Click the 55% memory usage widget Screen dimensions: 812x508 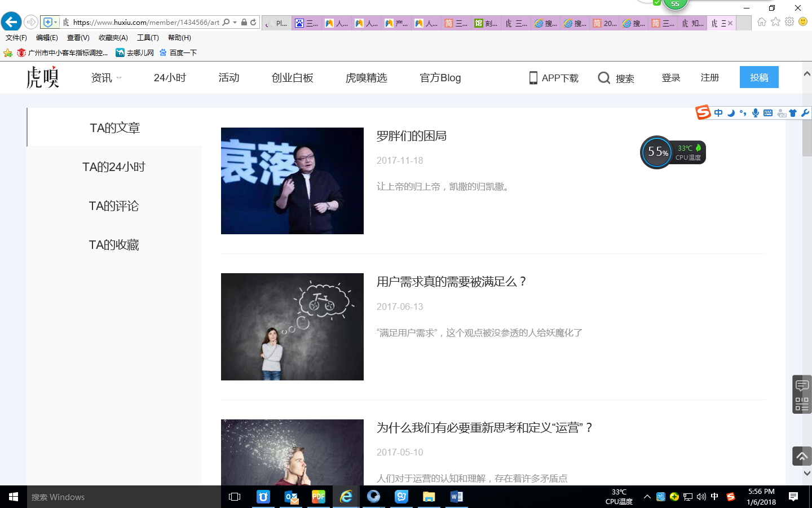click(657, 152)
